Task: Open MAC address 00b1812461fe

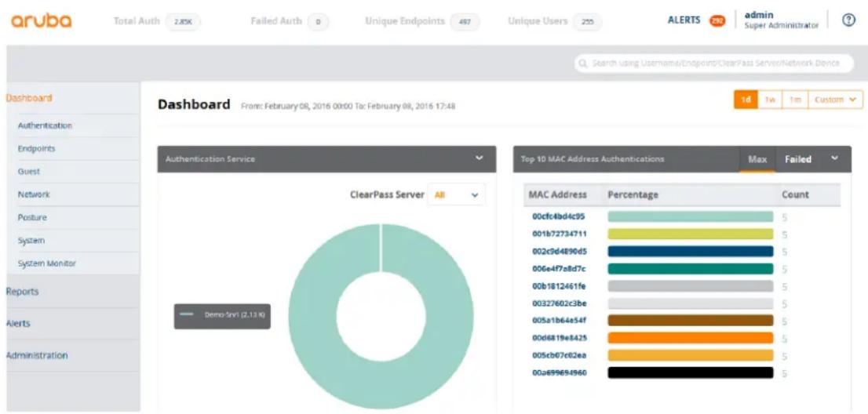Action: tap(559, 286)
